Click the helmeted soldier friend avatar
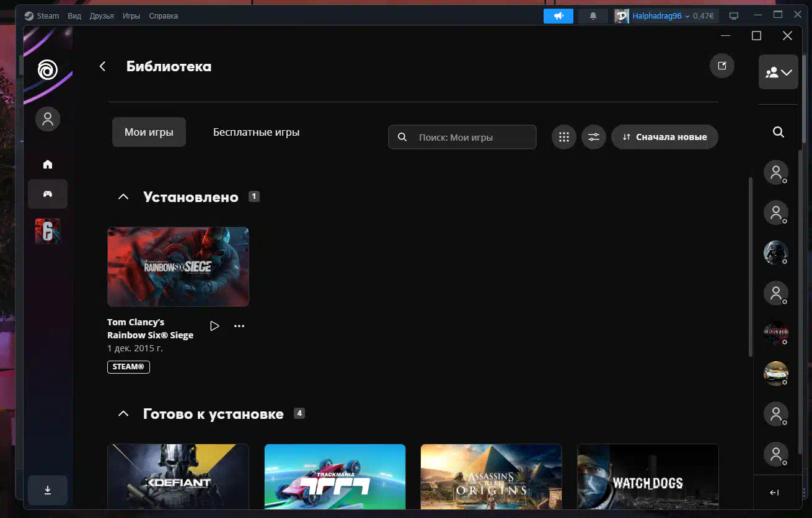 coord(775,253)
